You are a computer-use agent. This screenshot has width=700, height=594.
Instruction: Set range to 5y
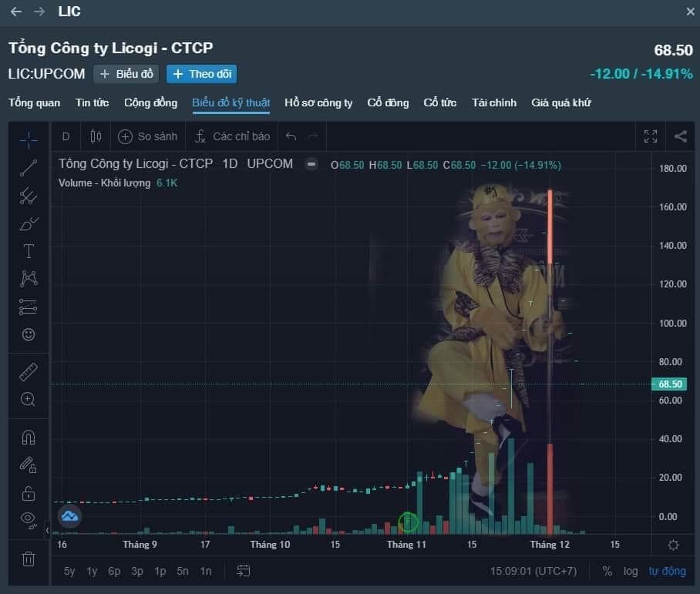click(69, 571)
